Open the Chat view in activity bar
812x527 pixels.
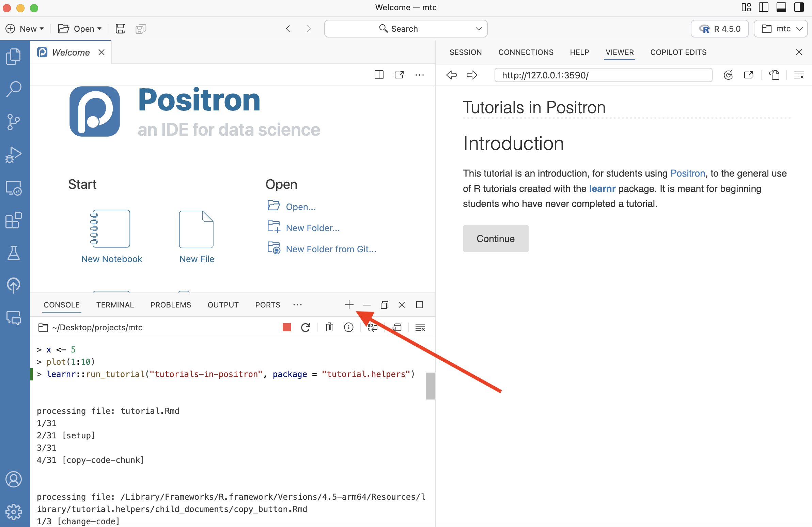point(14,318)
